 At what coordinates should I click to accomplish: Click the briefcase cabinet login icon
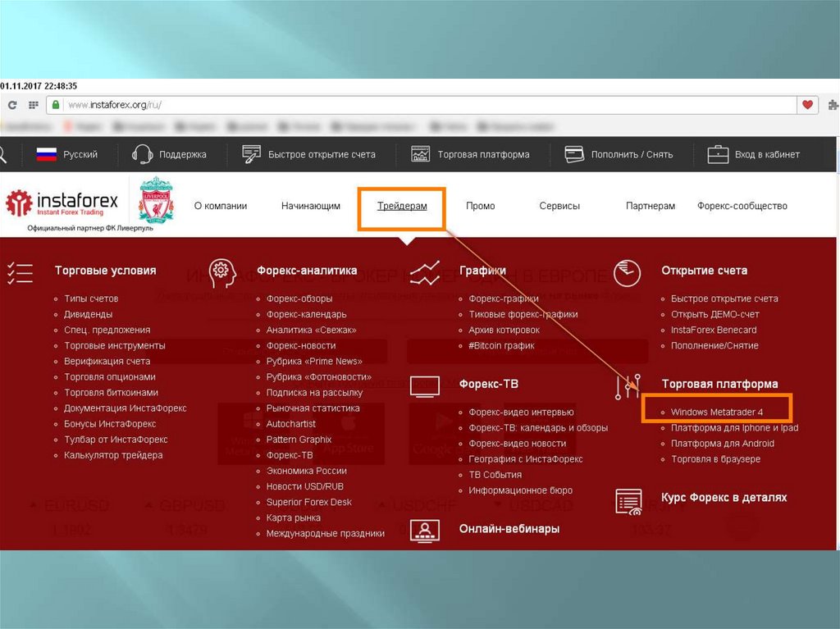[x=718, y=154]
